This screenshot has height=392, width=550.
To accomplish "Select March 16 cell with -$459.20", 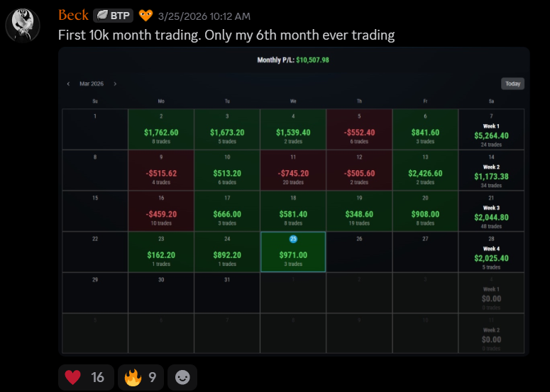I will tap(161, 211).
